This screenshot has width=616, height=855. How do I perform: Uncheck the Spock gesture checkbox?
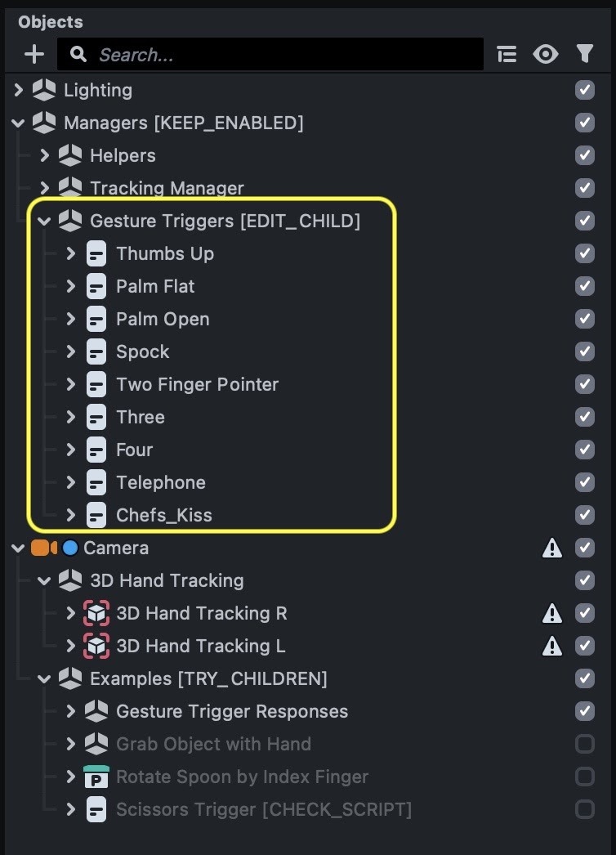click(584, 351)
